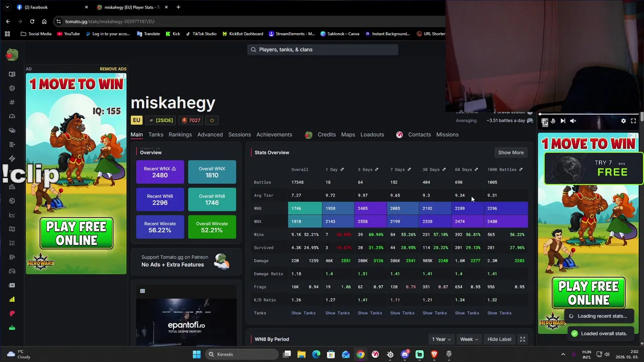Switch to the Advanced tab
Screen dimensions: 644x362
point(210,134)
